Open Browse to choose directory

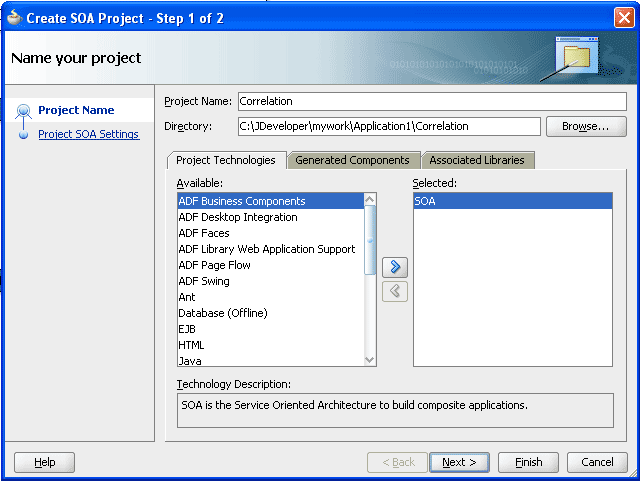click(x=586, y=127)
